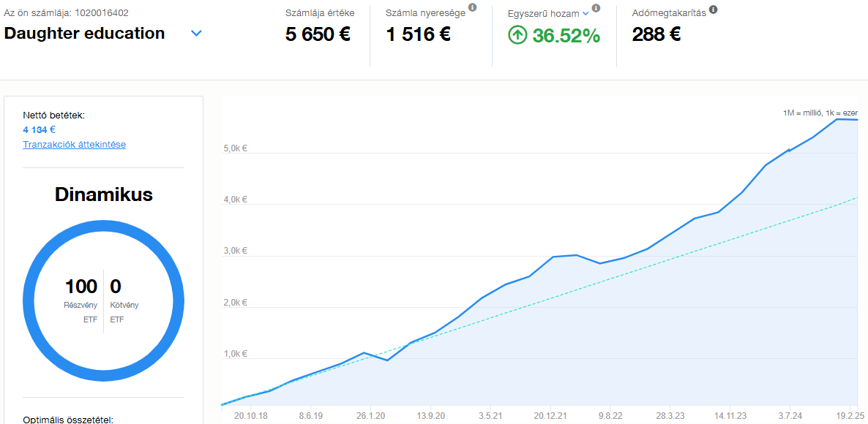Image resolution: width=868 pixels, height=424 pixels.
Task: Click the 14.11.23 date on the chart axis
Action: click(x=730, y=416)
